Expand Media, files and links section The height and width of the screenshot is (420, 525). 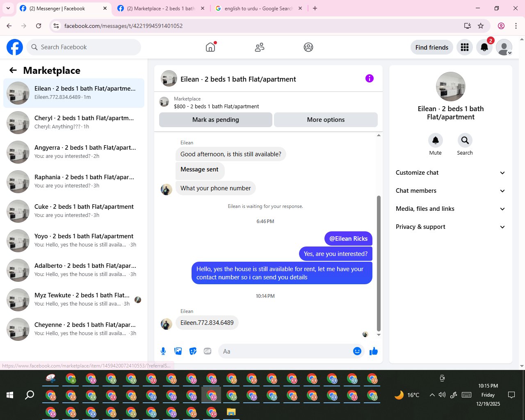pyautogui.click(x=450, y=209)
